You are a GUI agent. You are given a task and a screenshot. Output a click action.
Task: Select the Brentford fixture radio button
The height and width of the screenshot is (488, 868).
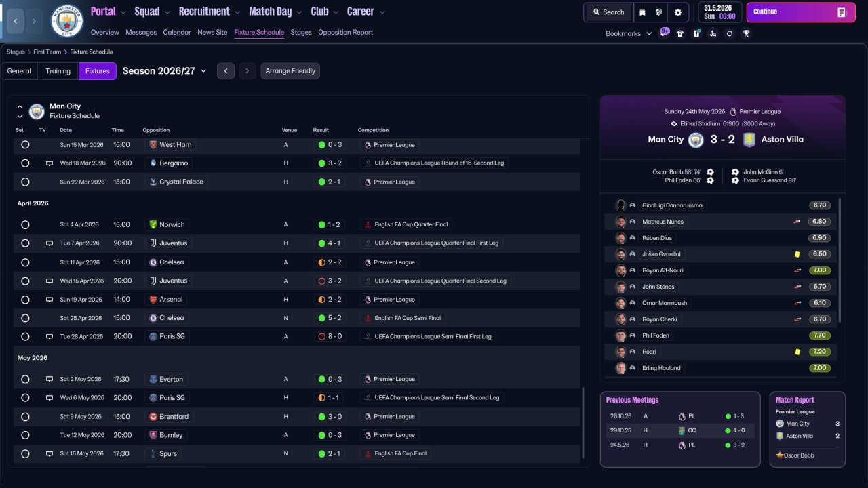click(x=25, y=417)
